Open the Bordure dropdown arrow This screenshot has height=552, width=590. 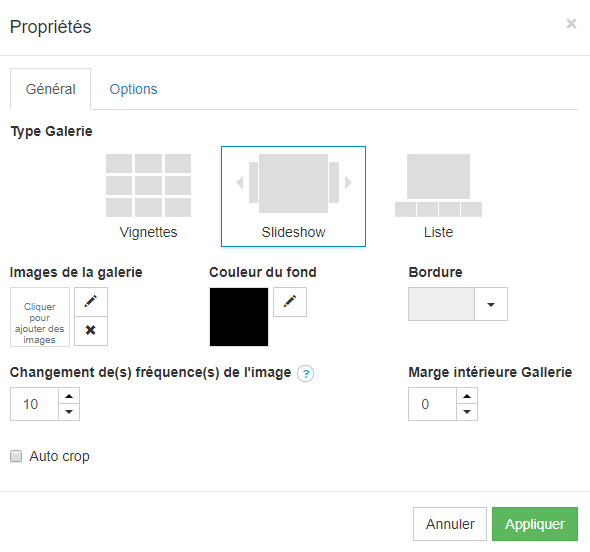[491, 304]
